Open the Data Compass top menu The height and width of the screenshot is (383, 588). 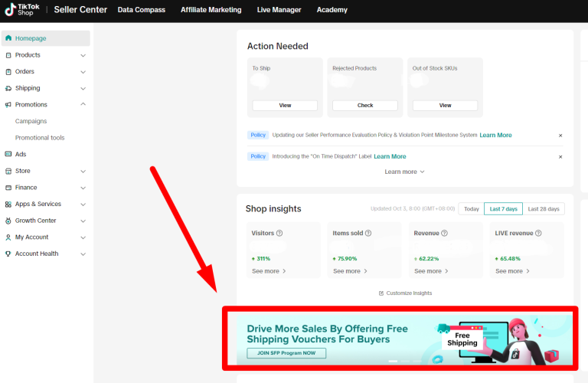click(142, 10)
